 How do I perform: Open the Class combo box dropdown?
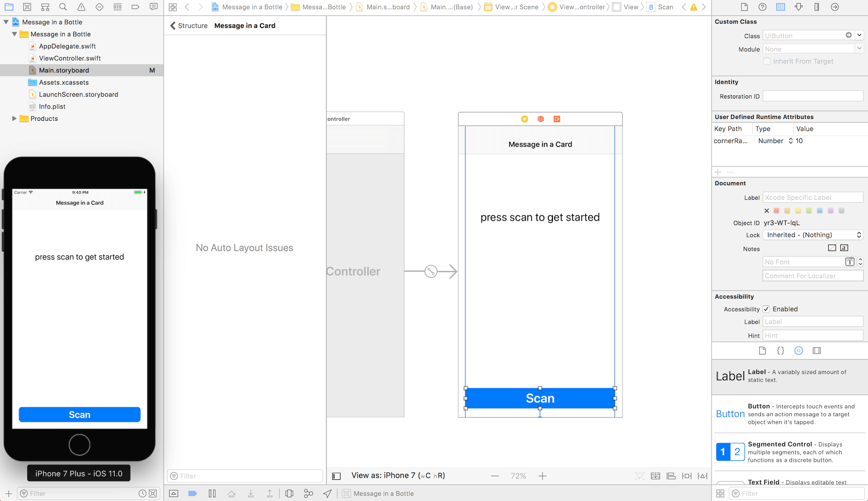[x=859, y=35]
